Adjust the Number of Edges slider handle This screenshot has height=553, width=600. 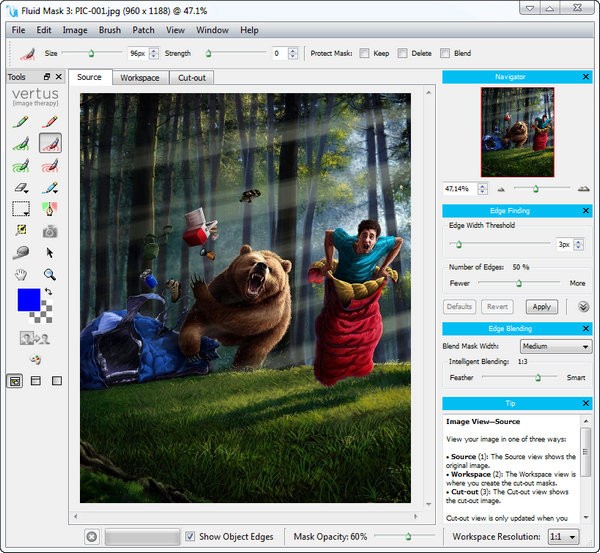click(519, 283)
